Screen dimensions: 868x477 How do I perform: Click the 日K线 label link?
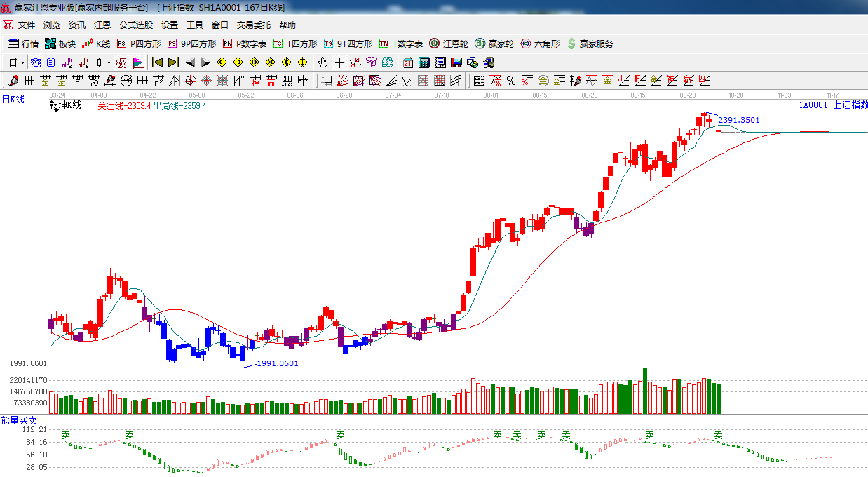(13, 100)
